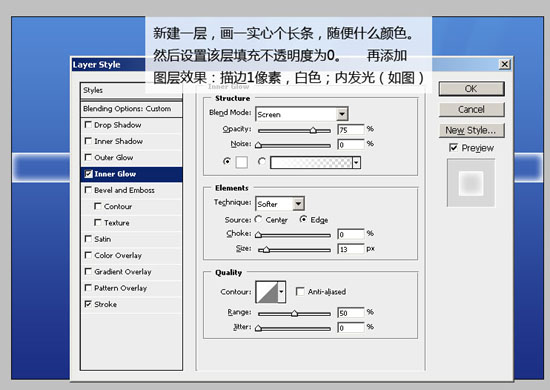Enable the Contour sub-effect checkbox

(x=98, y=206)
